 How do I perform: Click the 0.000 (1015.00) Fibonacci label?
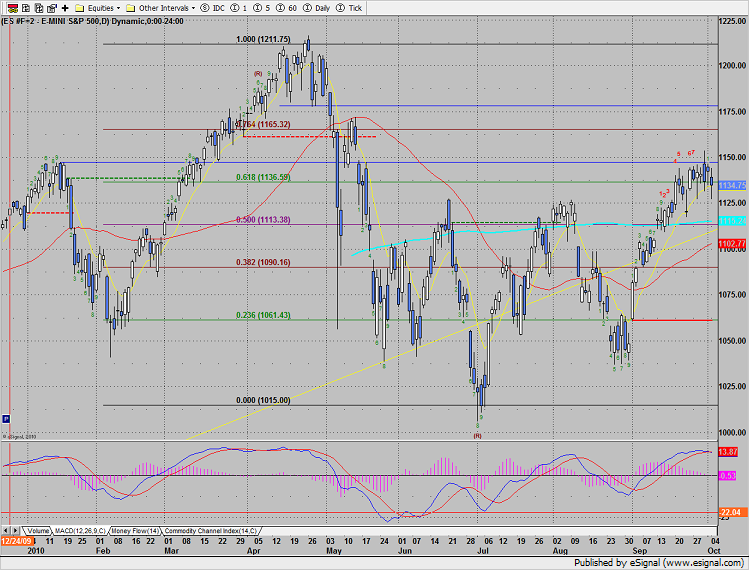coord(263,400)
